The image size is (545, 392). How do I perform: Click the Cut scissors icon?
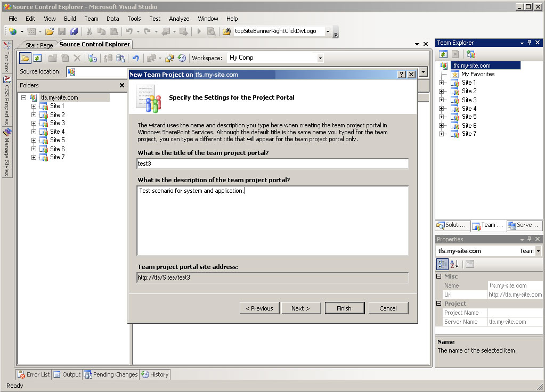coord(90,31)
